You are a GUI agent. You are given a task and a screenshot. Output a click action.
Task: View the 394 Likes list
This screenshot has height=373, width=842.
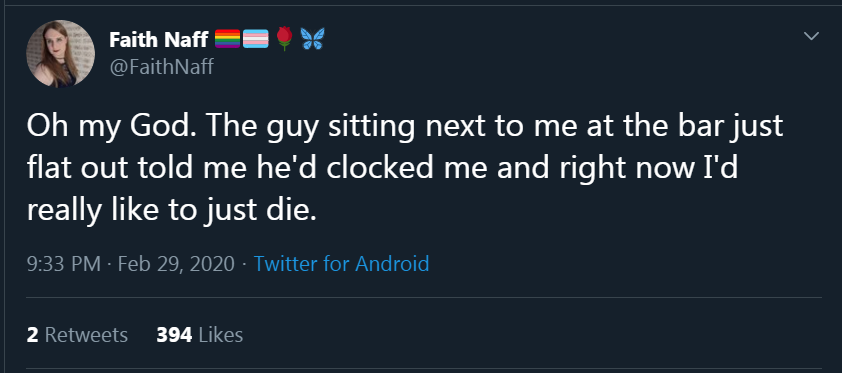[200, 335]
